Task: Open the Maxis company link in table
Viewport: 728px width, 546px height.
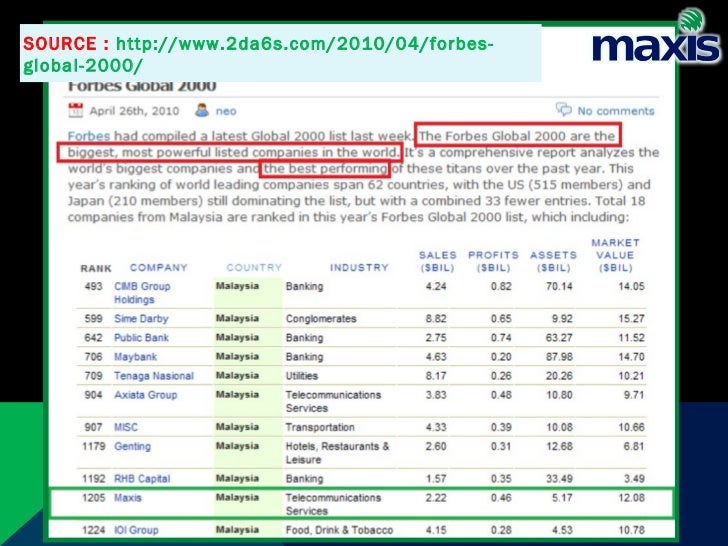Action: click(x=128, y=498)
